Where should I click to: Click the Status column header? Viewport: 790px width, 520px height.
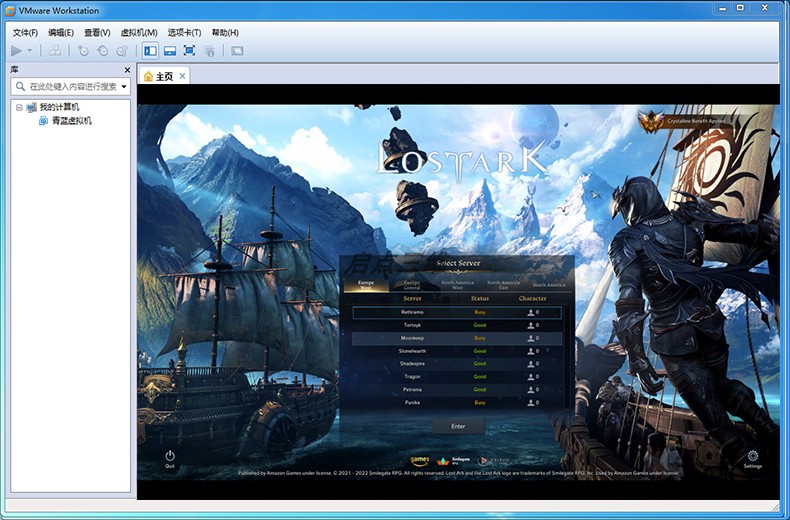pos(480,299)
